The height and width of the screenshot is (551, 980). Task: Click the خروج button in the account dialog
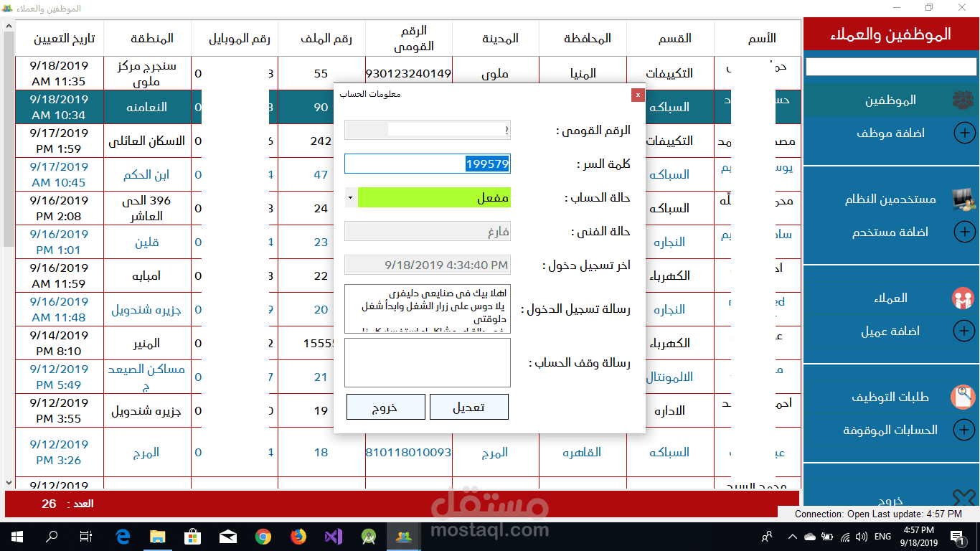386,407
